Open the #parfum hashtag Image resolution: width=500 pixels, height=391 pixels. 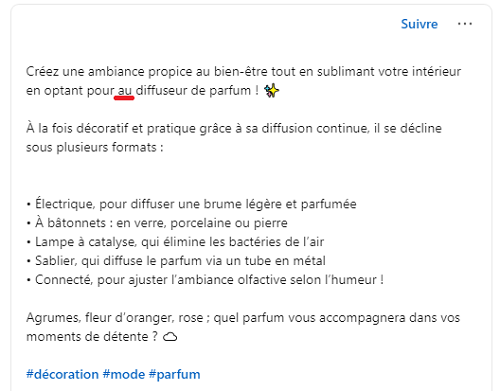[x=174, y=374]
